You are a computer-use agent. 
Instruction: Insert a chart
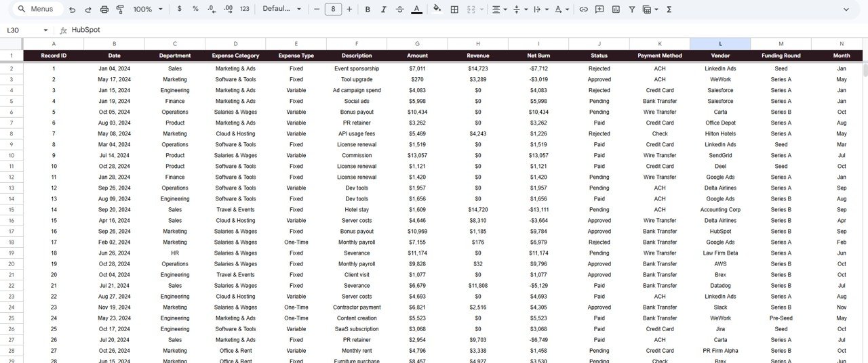pos(616,9)
